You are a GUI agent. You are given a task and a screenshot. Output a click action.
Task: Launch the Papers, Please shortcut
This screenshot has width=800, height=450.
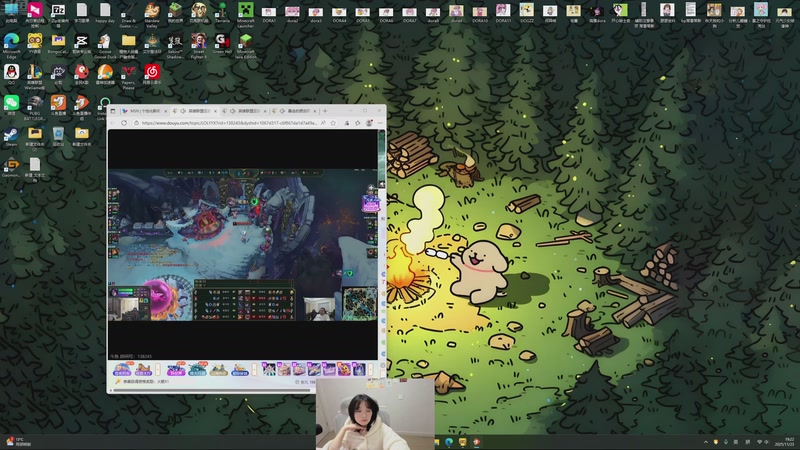[128, 77]
